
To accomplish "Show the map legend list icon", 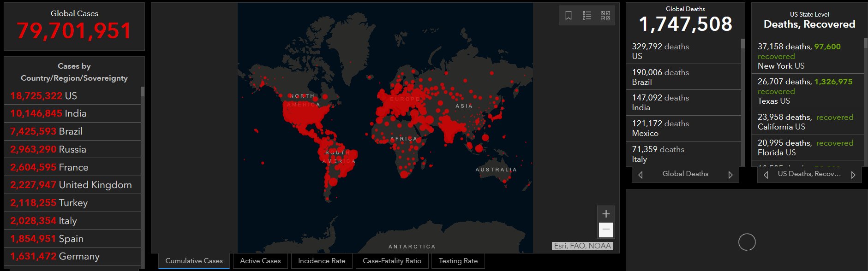I will 587,16.
